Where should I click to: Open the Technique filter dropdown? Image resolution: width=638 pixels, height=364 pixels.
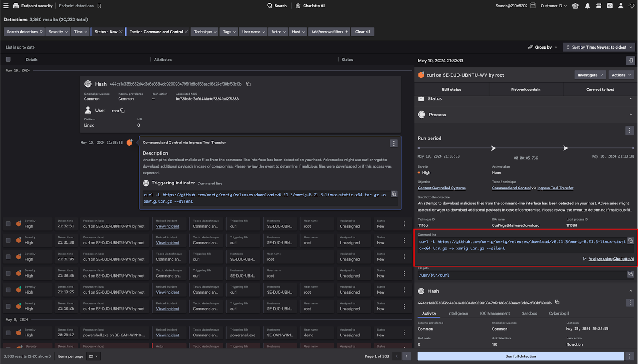pyautogui.click(x=205, y=32)
